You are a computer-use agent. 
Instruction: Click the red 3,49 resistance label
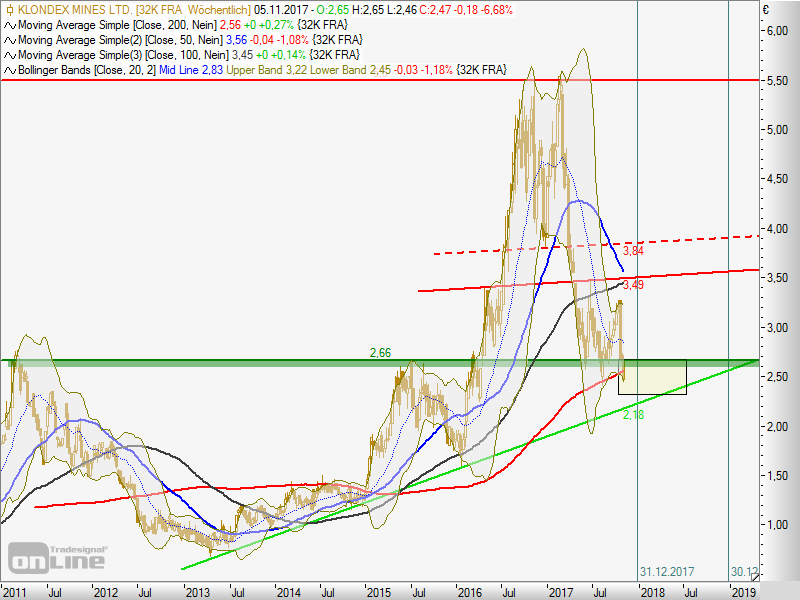click(633, 285)
